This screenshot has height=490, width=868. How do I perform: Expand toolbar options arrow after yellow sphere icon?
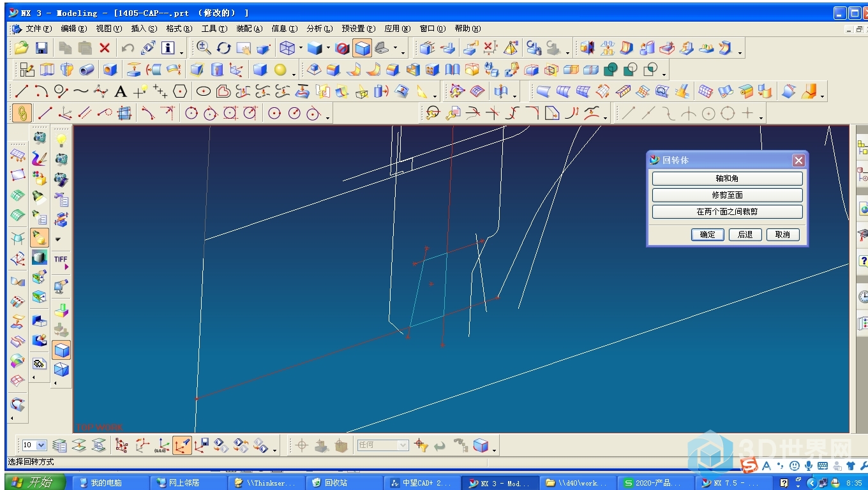tap(294, 74)
